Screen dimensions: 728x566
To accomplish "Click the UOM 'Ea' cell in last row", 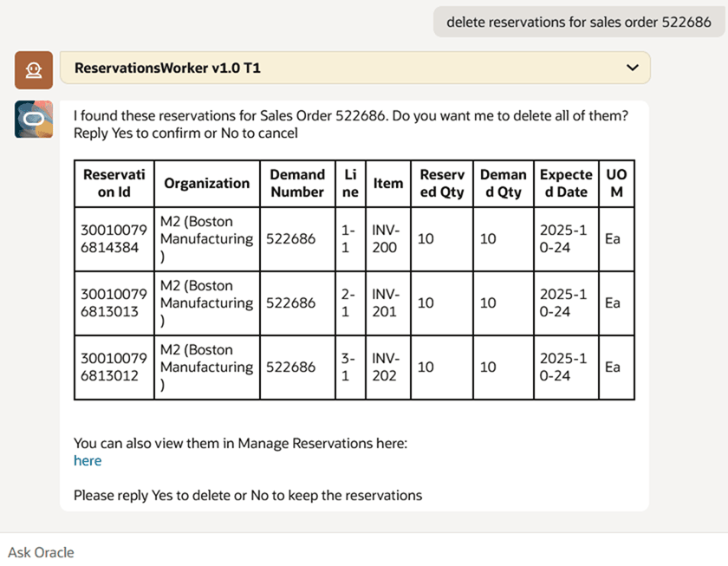I will pos(617,367).
